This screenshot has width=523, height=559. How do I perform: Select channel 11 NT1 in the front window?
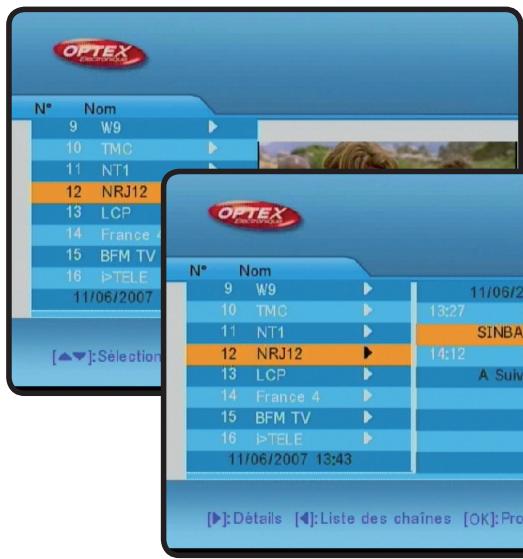299,333
